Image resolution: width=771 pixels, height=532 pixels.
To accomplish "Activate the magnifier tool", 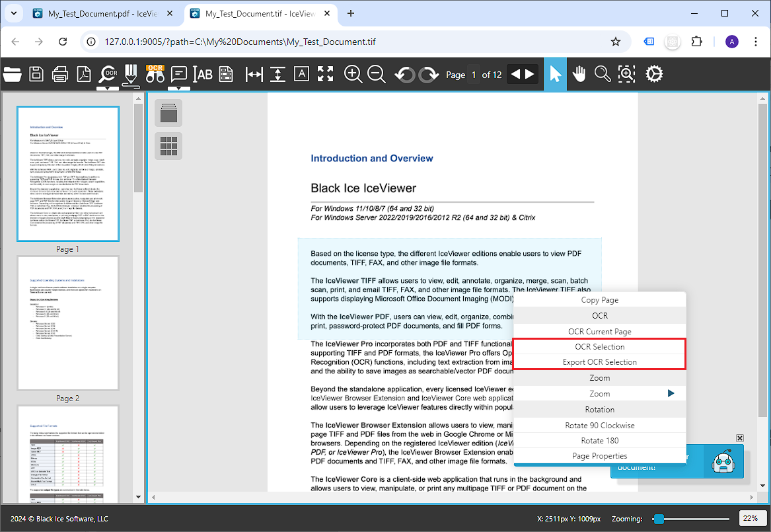I will (x=603, y=74).
